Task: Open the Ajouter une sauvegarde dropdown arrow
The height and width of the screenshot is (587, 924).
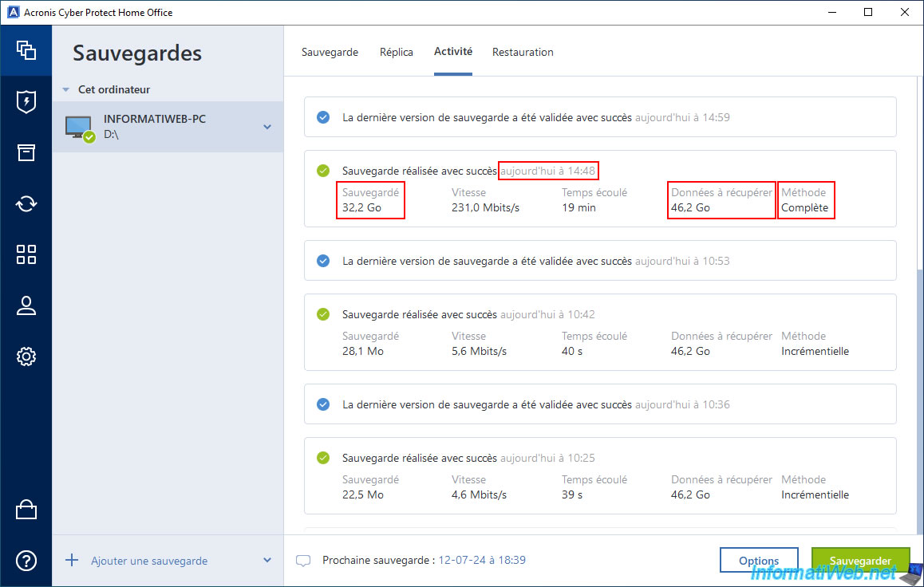Action: (267, 561)
